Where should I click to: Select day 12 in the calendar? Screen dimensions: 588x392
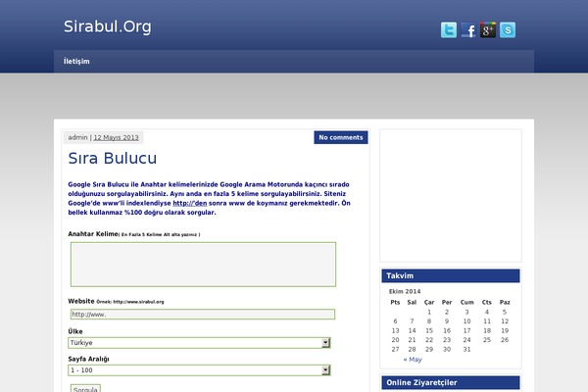click(505, 321)
